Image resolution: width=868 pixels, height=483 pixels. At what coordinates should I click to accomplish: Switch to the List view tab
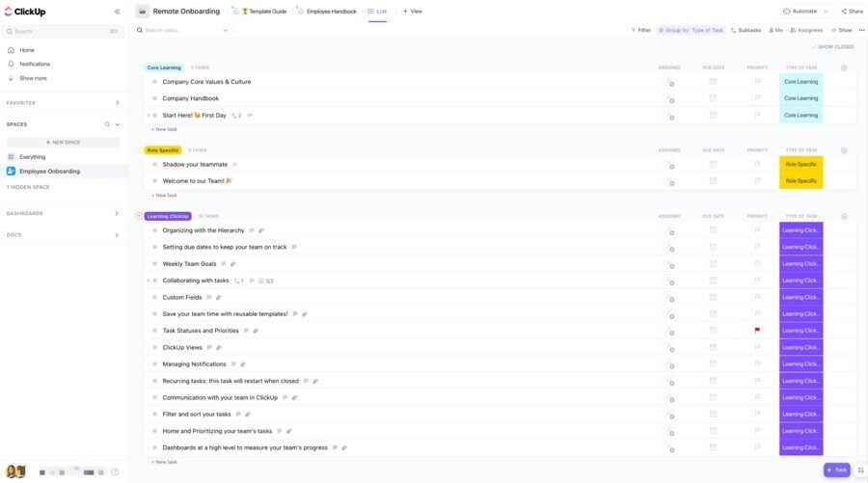coord(377,12)
